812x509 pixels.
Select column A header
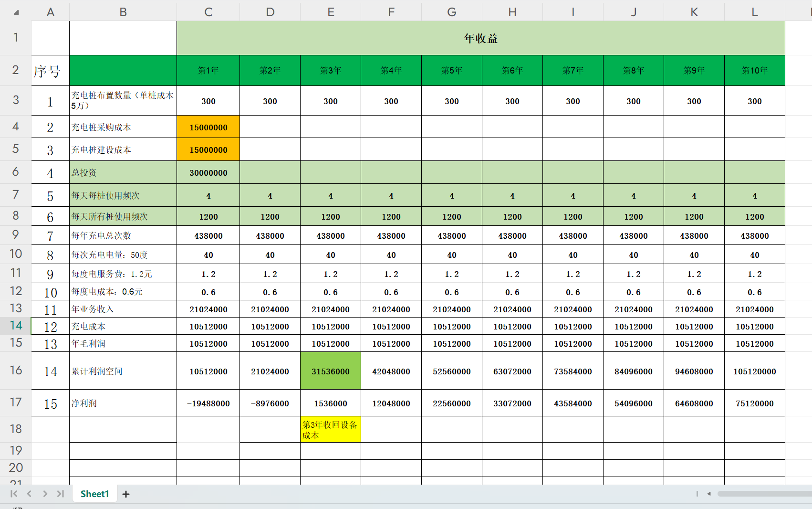pos(50,12)
